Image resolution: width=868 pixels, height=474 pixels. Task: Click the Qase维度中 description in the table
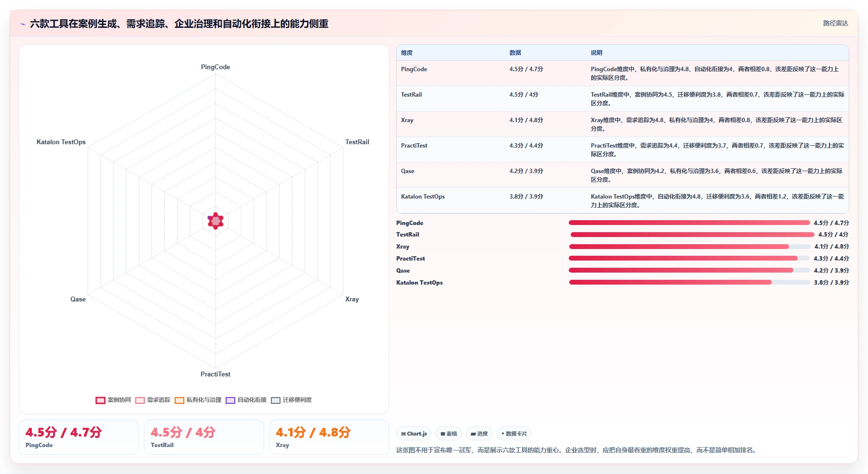[716, 175]
